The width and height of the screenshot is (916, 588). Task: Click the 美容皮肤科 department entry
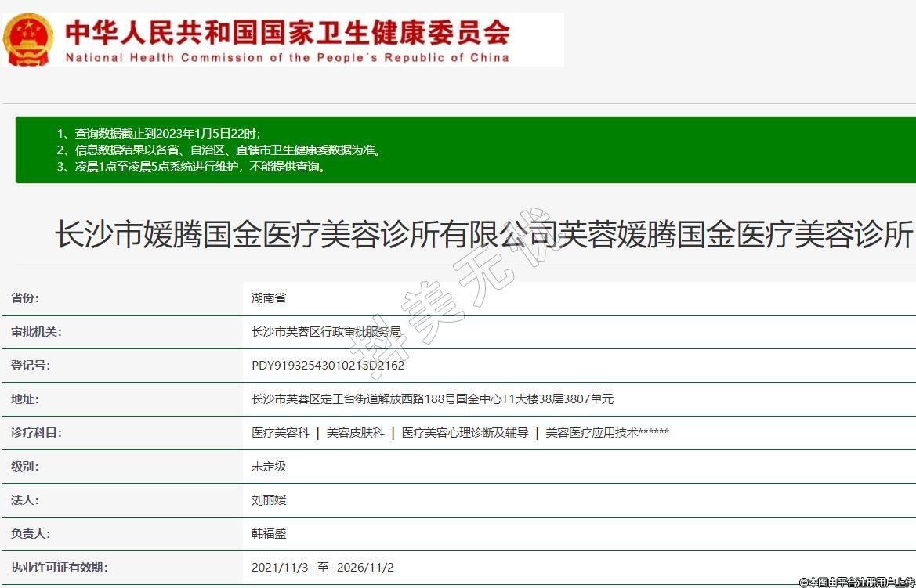coord(355,433)
